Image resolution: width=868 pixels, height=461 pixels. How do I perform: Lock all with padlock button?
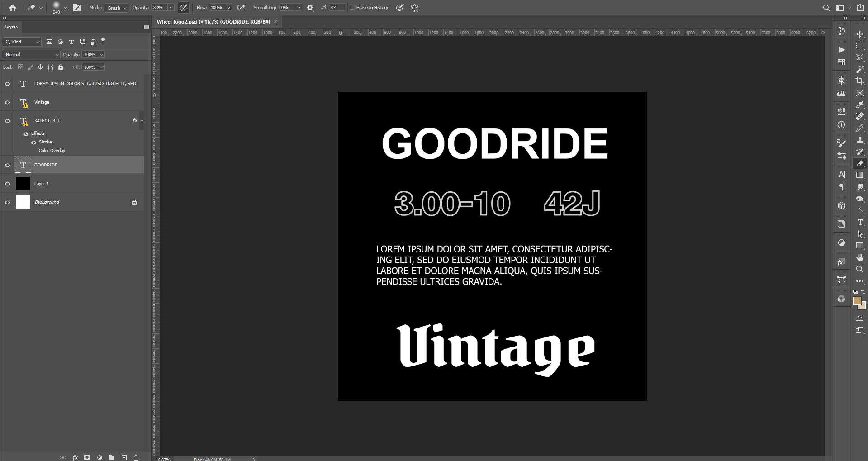tap(61, 67)
